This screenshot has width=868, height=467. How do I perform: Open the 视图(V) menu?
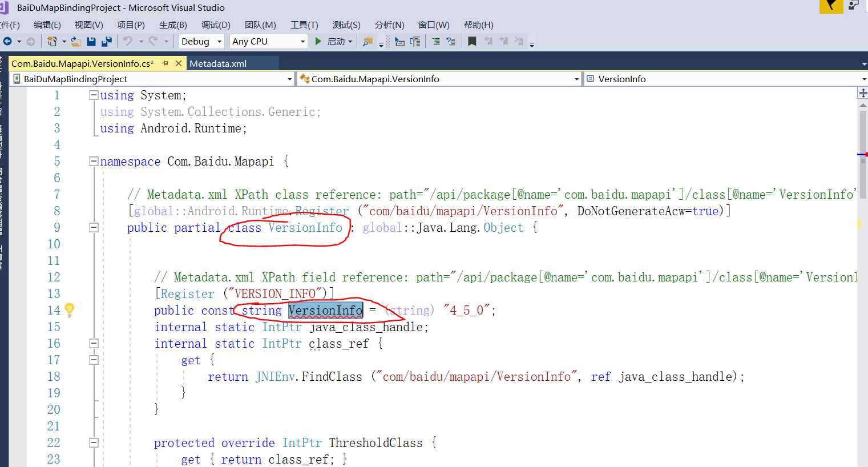(x=89, y=25)
